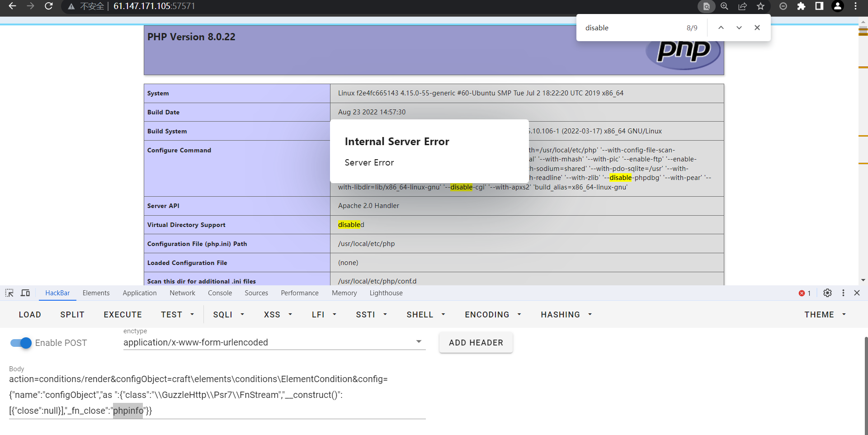868x435 pixels.
Task: Click the 'Loaded Configuration File' row label
Action: click(187, 263)
